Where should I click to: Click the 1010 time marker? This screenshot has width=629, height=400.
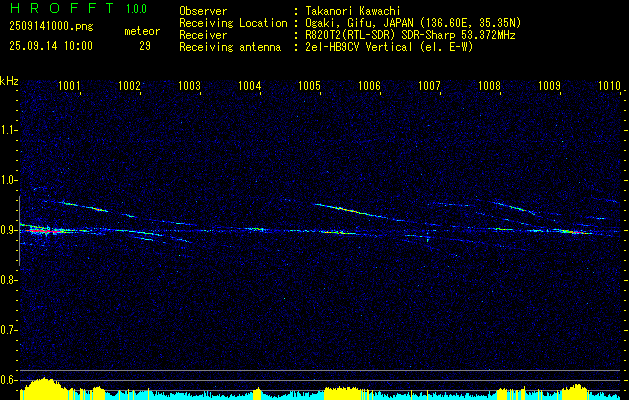[610, 86]
